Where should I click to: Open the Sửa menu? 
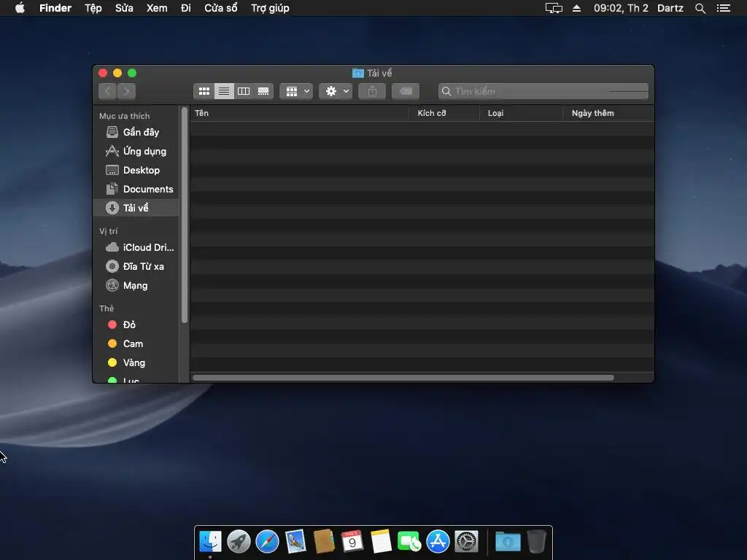tap(124, 8)
